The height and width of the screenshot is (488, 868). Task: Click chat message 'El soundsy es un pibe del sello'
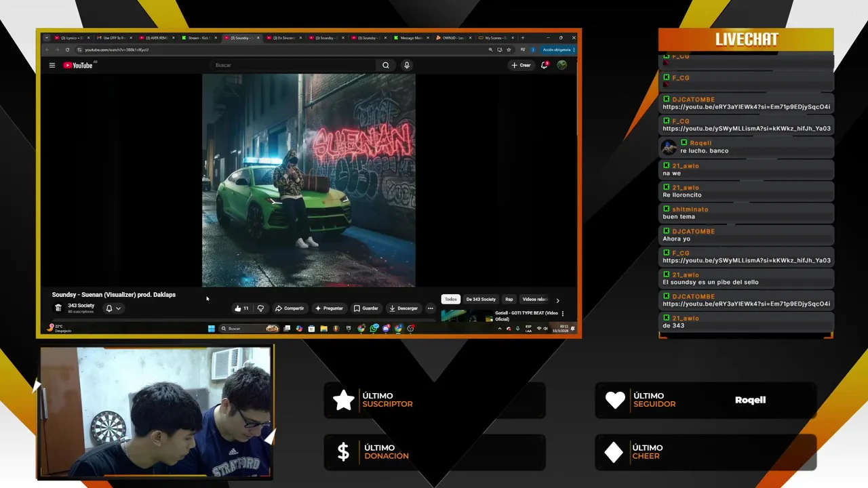coord(711,282)
